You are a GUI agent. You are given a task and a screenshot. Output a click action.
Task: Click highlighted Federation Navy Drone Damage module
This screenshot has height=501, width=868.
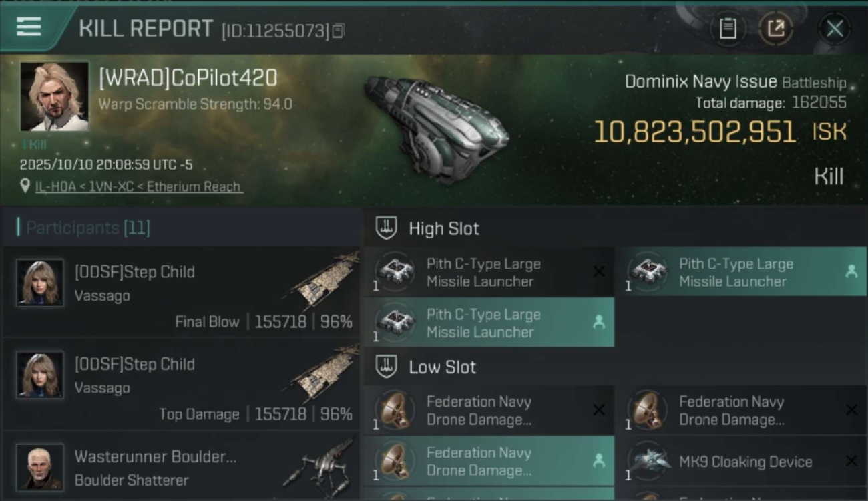pos(488,462)
